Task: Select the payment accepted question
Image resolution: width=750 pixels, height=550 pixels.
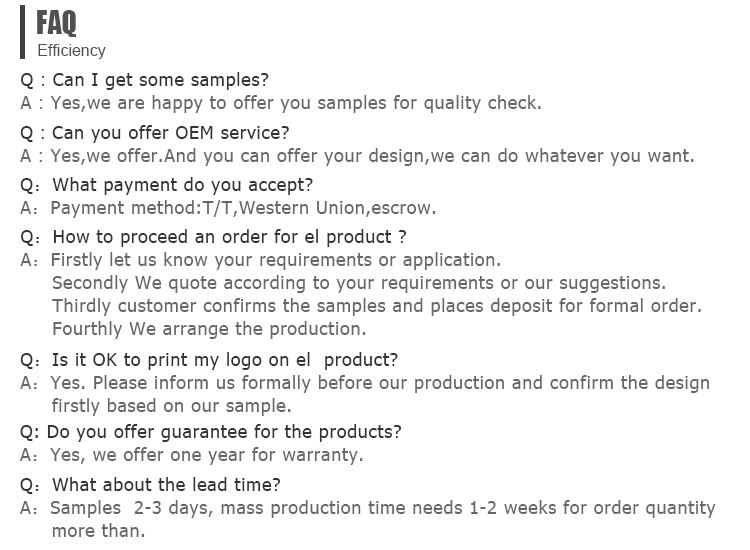Action: 166,185
